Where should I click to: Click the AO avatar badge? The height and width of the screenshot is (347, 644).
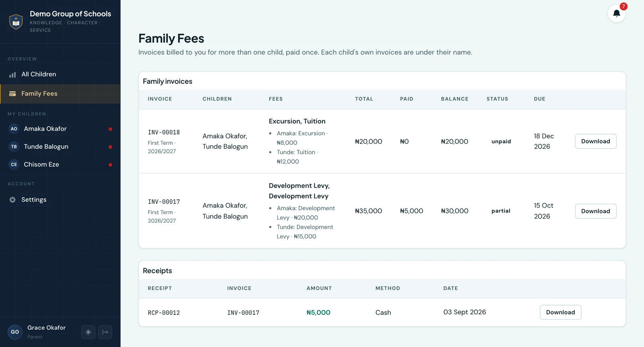(x=14, y=129)
